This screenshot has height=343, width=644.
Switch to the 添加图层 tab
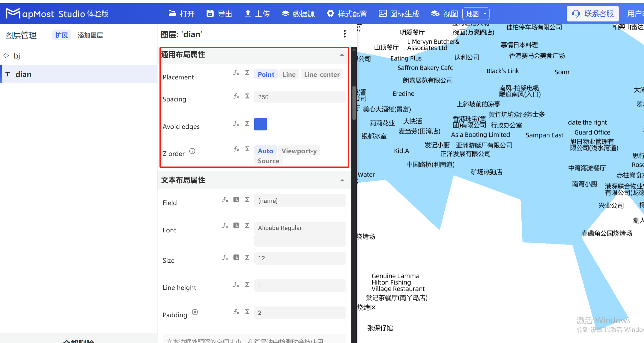tap(90, 35)
